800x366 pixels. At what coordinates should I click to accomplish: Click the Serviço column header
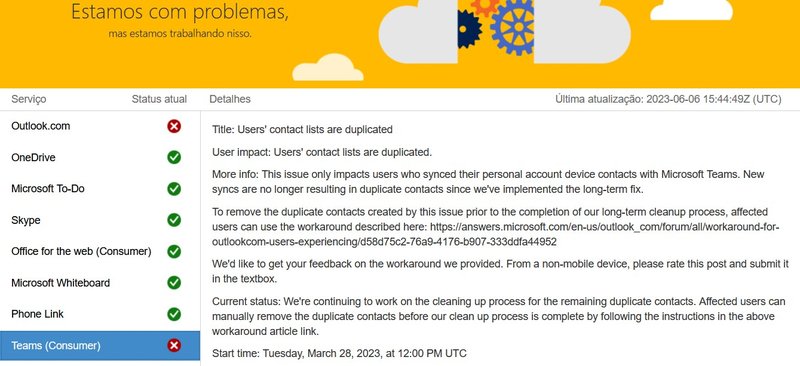pyautogui.click(x=29, y=99)
